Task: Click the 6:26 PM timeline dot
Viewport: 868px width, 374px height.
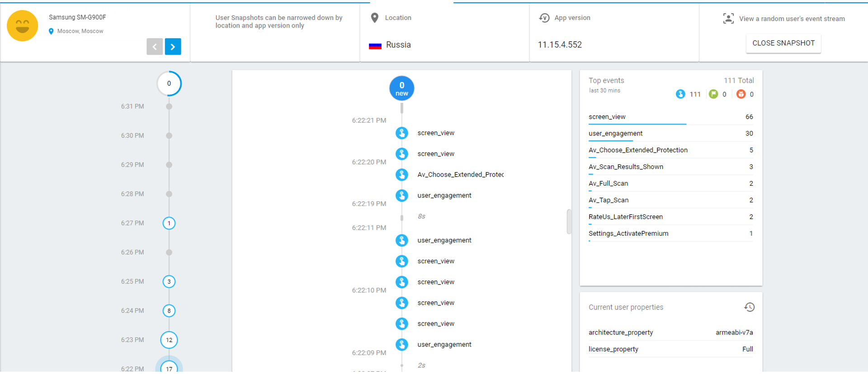Action: [169, 252]
